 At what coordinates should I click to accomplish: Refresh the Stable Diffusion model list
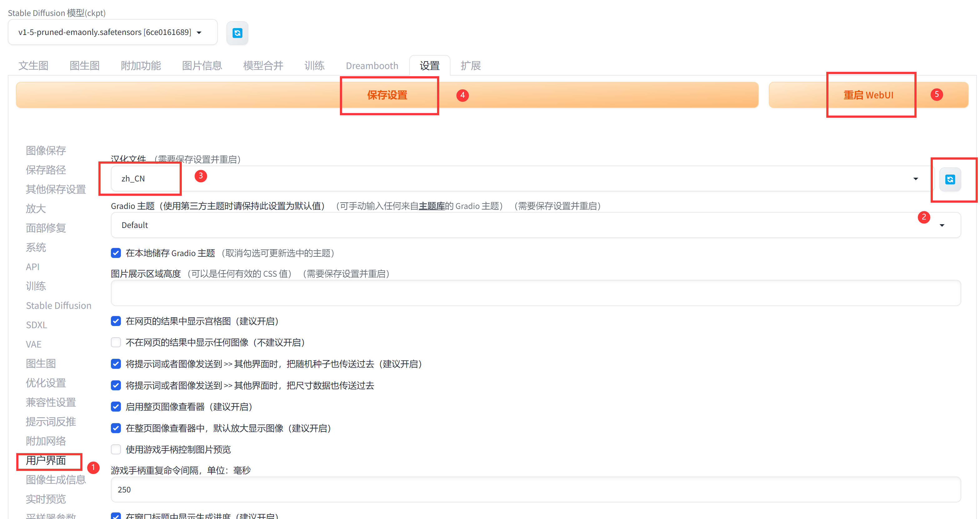point(237,33)
